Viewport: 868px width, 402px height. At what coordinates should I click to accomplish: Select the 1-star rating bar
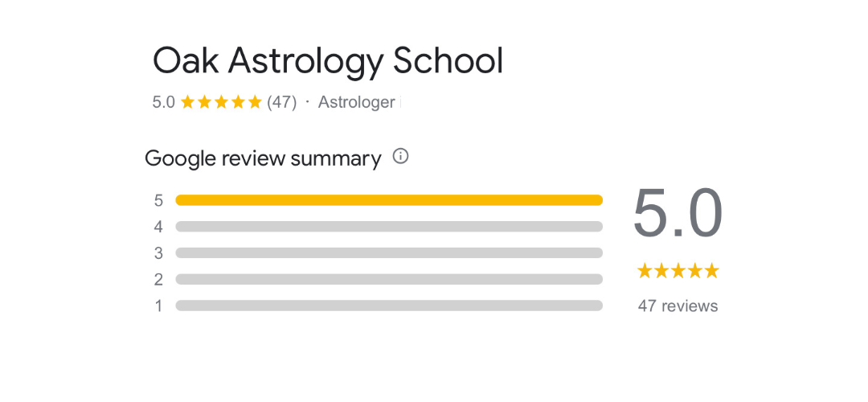pos(389,306)
